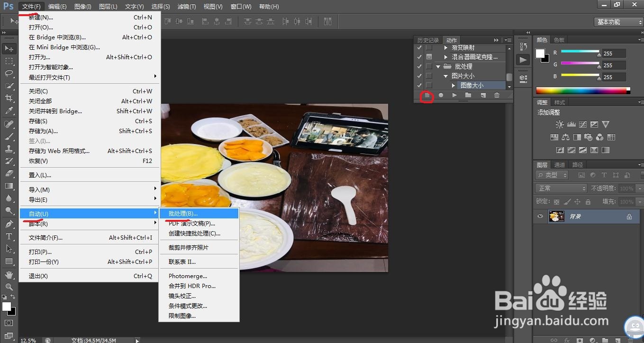Create a new action set folder

(x=468, y=95)
